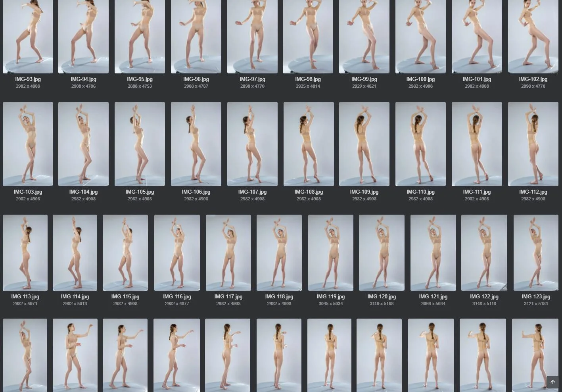Click the IMG-123.jpg label
The height and width of the screenshot is (392, 562).
point(536,297)
